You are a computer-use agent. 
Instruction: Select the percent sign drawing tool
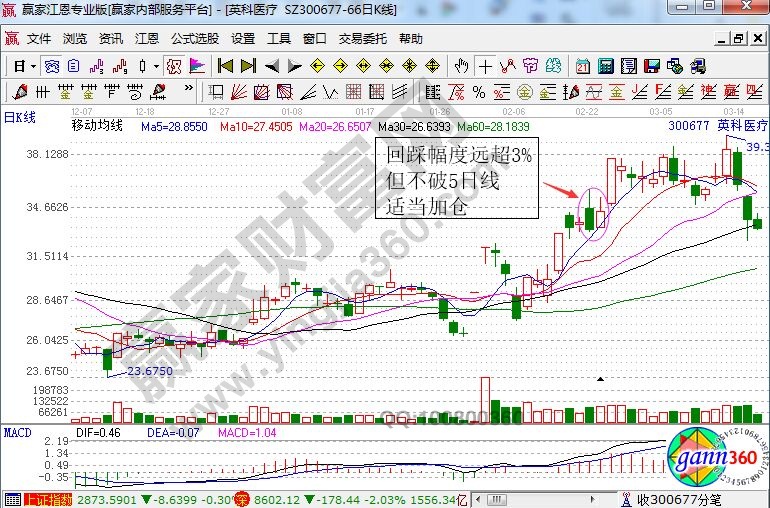[x=478, y=92]
